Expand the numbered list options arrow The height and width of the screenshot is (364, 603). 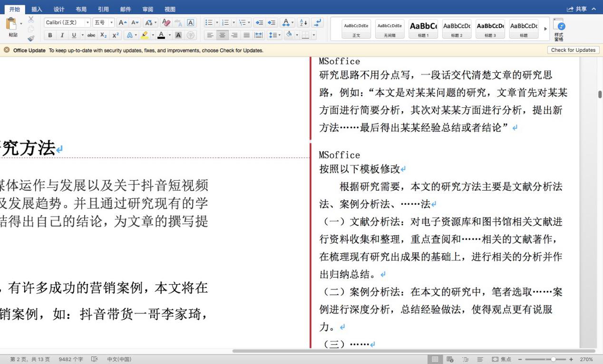[233, 23]
